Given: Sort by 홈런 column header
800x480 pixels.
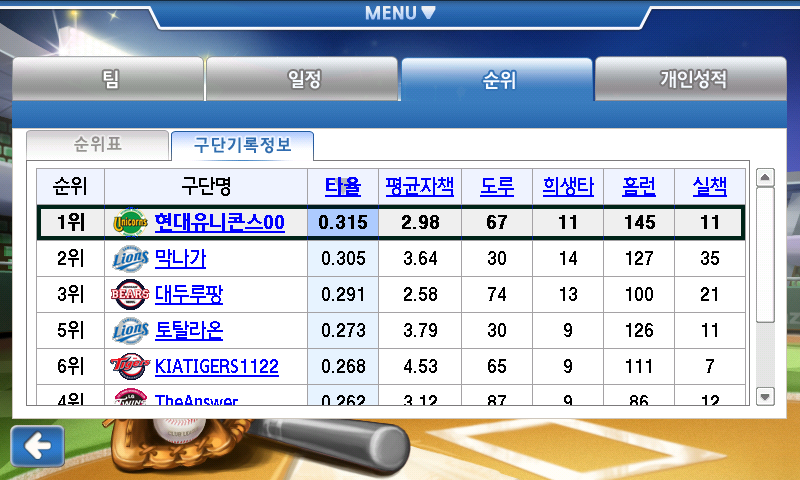Looking at the screenshot, I should [639, 187].
